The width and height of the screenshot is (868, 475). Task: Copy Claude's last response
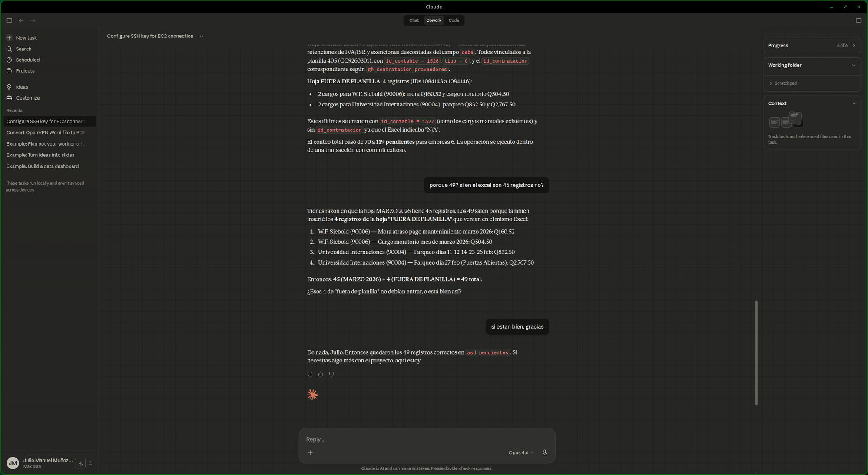point(310,374)
